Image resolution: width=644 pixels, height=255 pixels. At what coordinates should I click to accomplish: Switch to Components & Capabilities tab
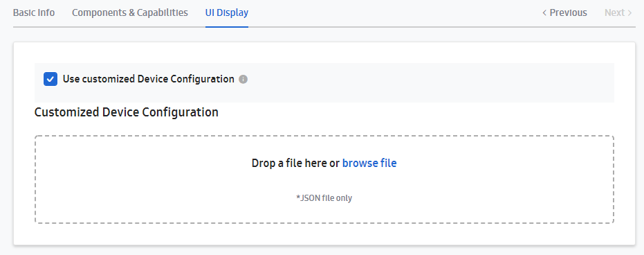point(130,12)
